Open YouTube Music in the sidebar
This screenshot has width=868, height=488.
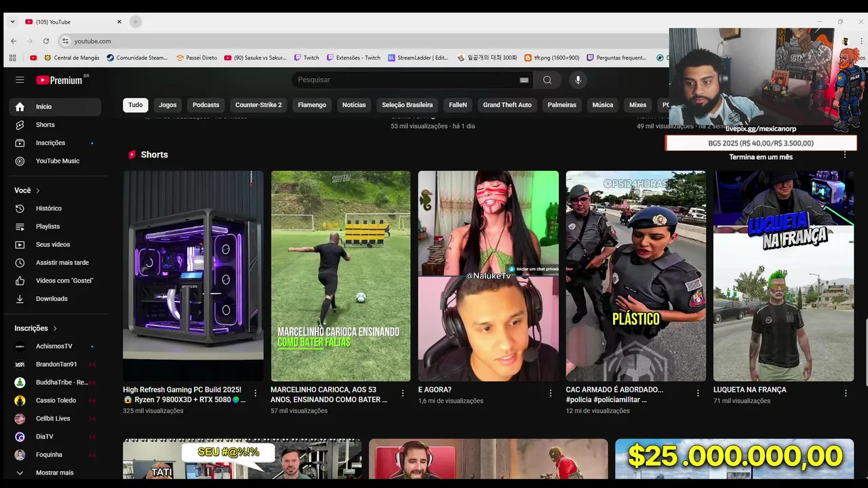pyautogui.click(x=55, y=161)
